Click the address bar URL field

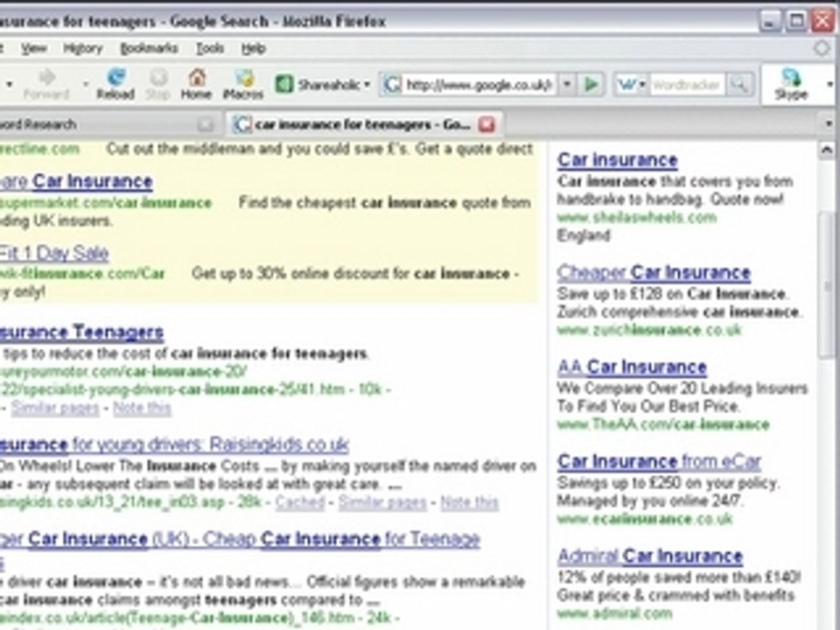(x=479, y=85)
